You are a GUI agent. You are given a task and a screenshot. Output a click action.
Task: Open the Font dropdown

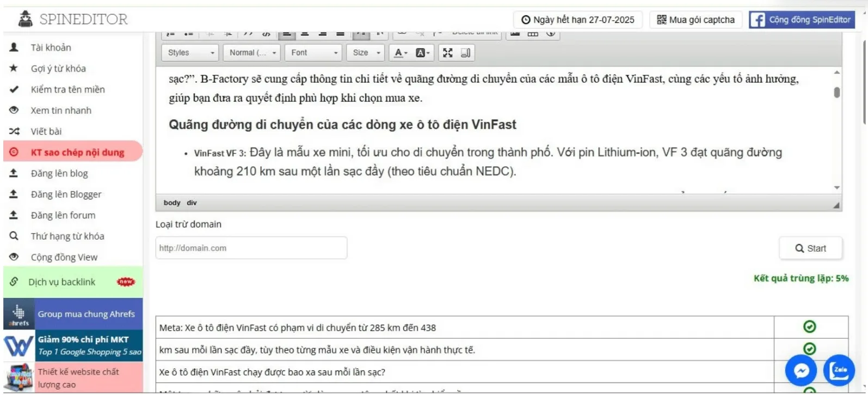314,52
